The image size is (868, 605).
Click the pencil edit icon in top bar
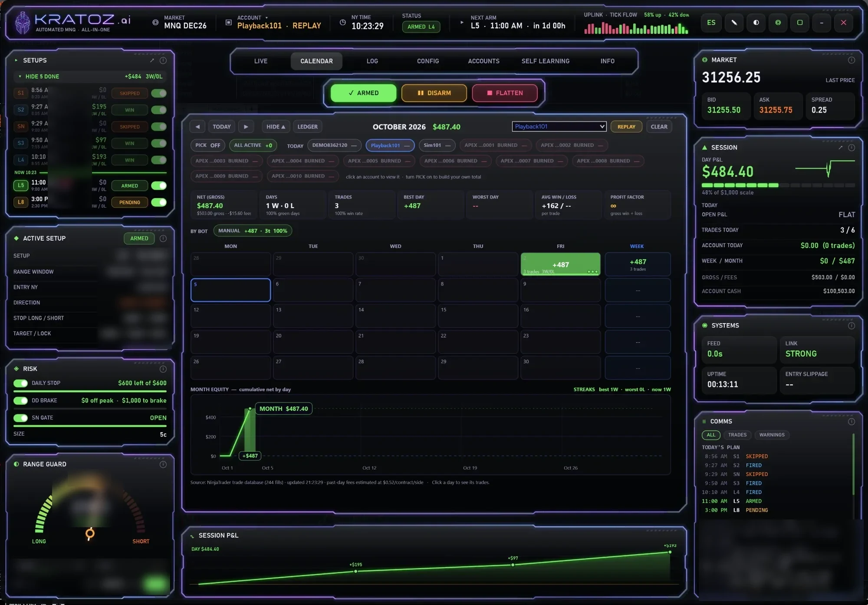click(734, 23)
